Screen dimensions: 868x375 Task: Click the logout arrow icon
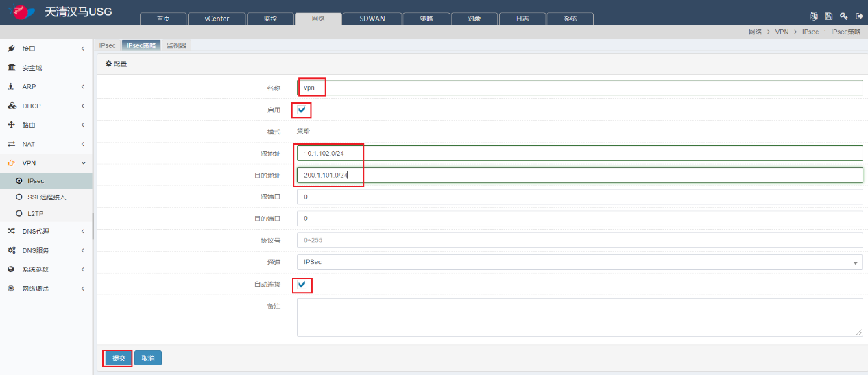pyautogui.click(x=858, y=16)
